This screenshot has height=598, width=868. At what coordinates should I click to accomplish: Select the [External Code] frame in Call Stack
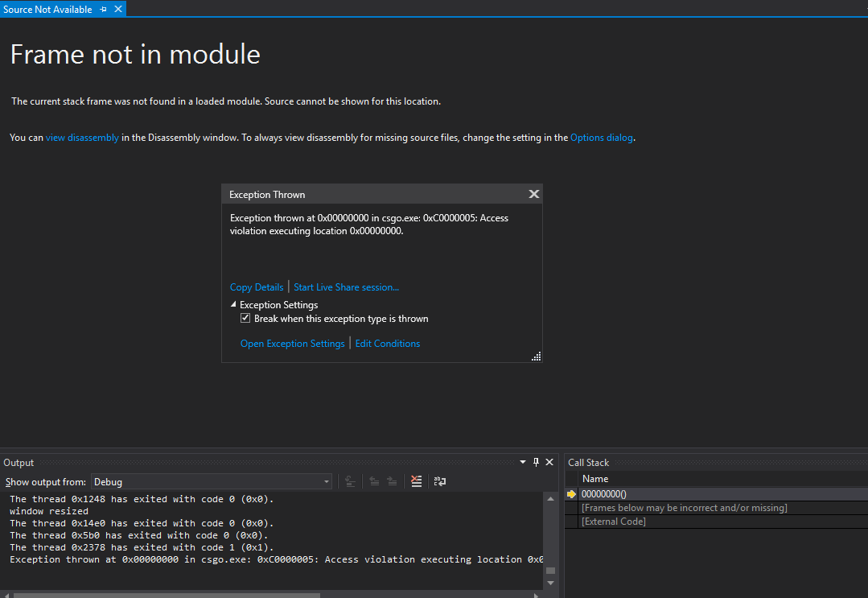[614, 521]
